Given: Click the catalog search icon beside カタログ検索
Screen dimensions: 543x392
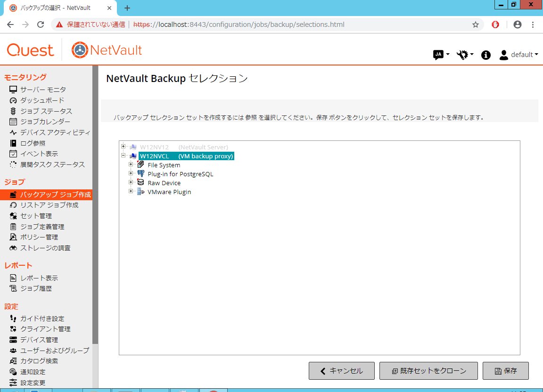Looking at the screenshot, I should [x=13, y=361].
